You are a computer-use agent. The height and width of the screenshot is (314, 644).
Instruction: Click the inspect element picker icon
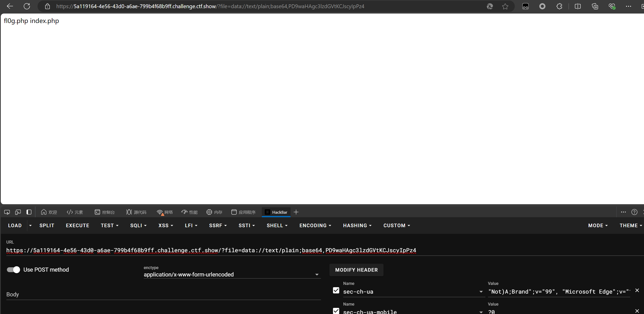(7, 212)
